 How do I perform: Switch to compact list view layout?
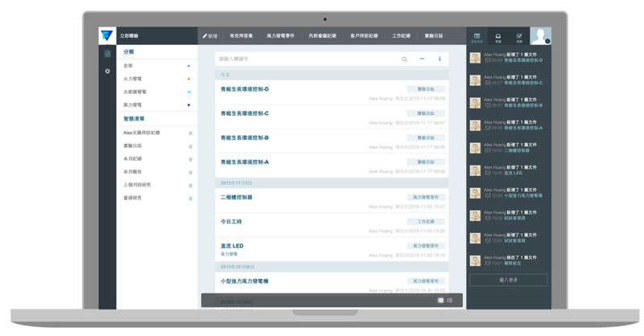click(450, 301)
